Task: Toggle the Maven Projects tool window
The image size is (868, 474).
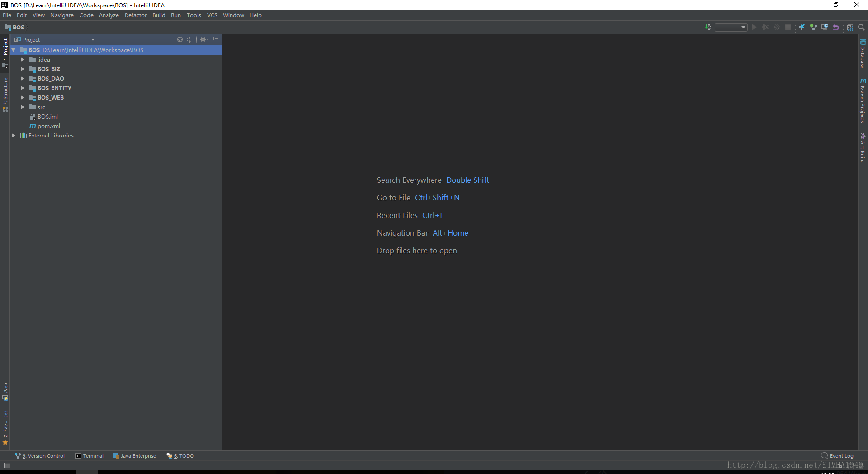Action: pyautogui.click(x=863, y=100)
